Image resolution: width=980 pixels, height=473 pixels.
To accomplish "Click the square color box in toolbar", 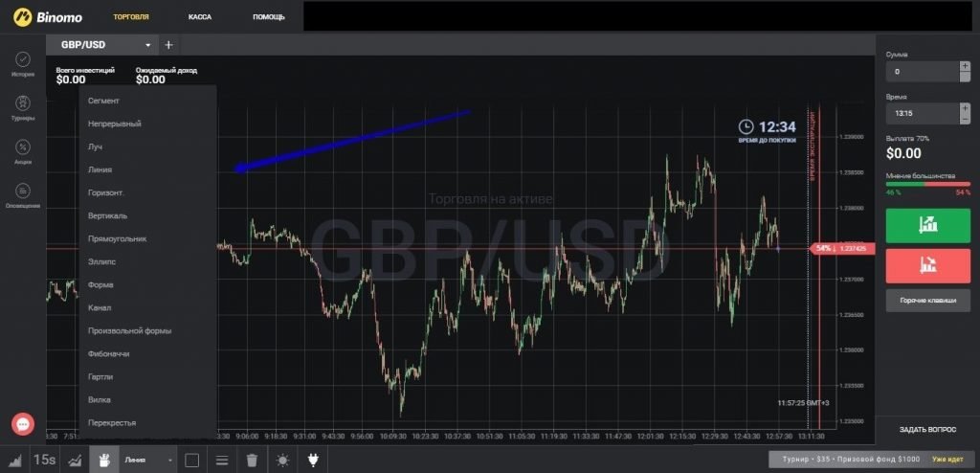I will [191, 460].
